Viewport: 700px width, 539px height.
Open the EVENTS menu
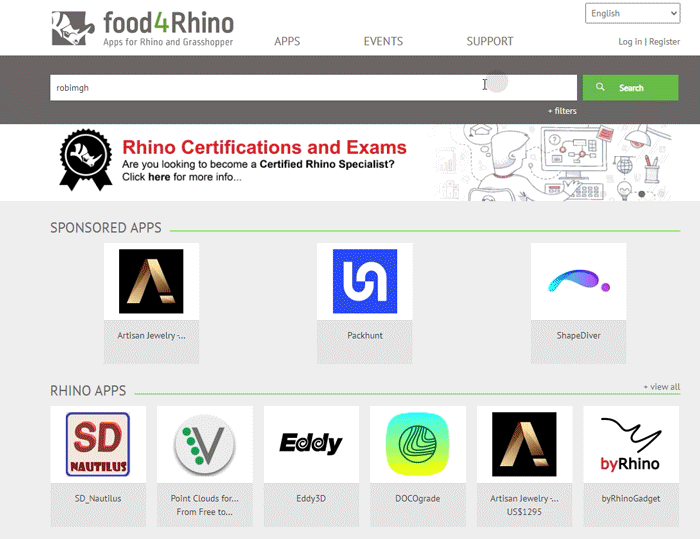pos(383,42)
